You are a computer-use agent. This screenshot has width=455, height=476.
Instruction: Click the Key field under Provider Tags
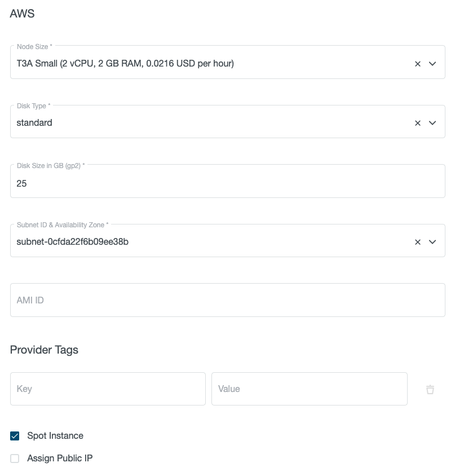107,389
